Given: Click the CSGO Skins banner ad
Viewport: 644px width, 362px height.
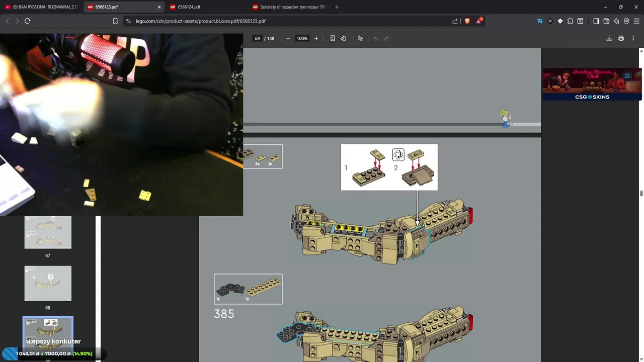Looking at the screenshot, I should pos(592,84).
